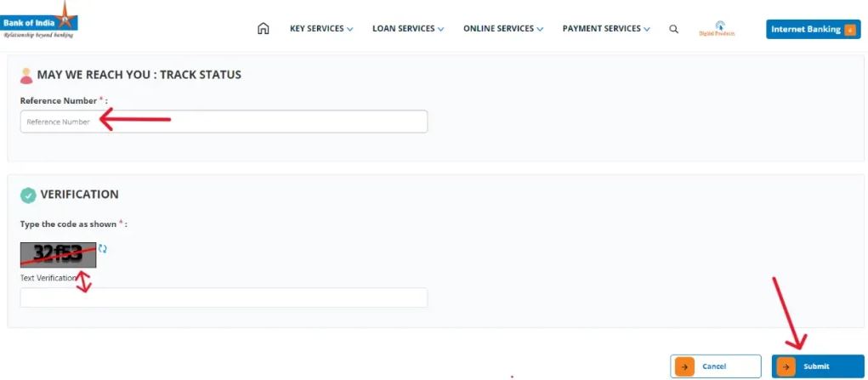Open the ONLINE SERVICES menu
The image size is (868, 380).
503,29
